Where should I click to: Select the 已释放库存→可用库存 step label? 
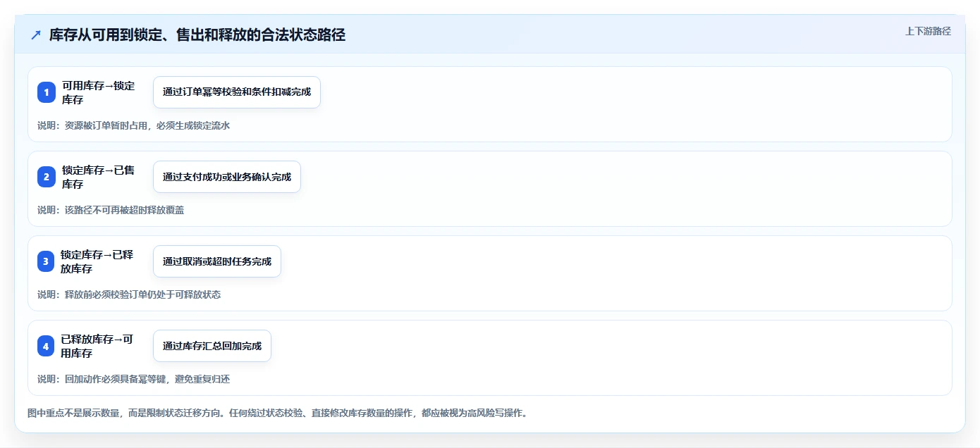point(97,346)
